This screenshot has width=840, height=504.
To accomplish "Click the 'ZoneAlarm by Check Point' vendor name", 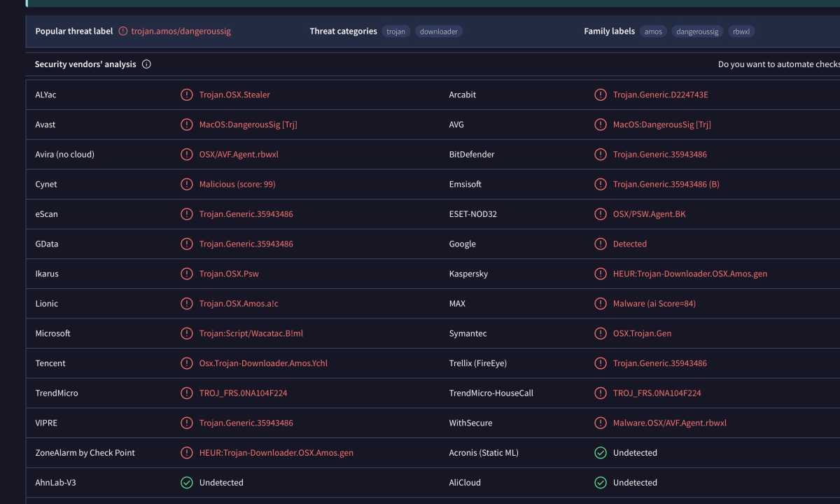I will 85,453.
